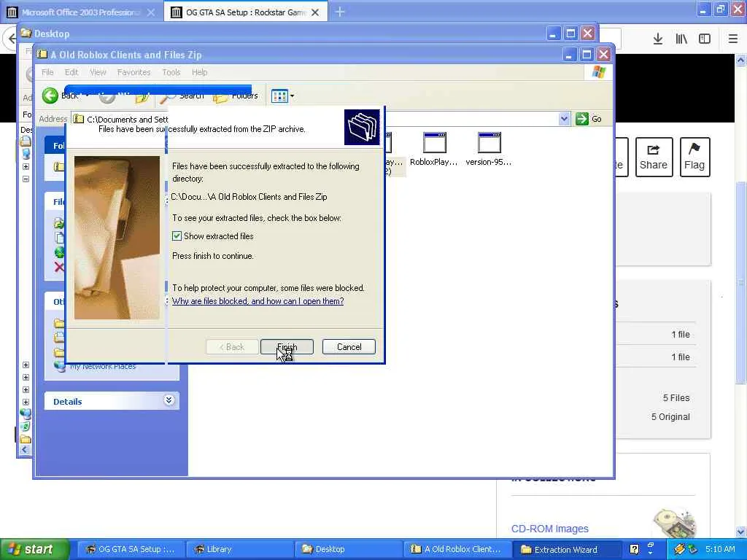Toggle the browser sidebar icon

[705, 39]
